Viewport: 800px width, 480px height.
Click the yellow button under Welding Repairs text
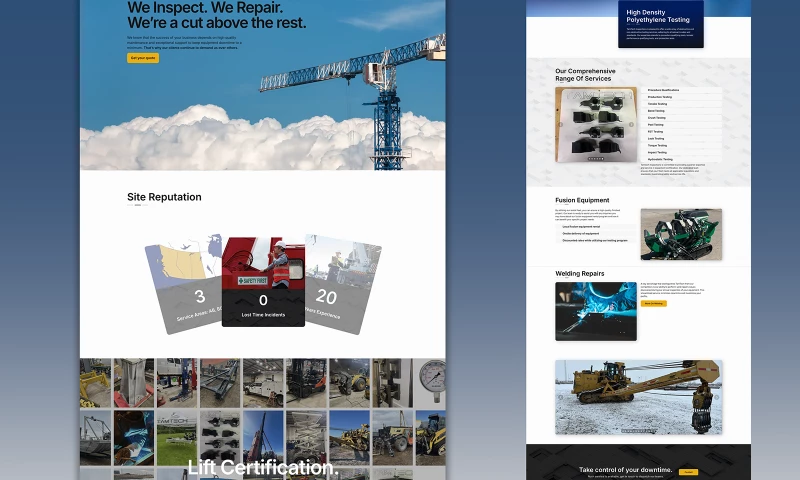pos(654,304)
